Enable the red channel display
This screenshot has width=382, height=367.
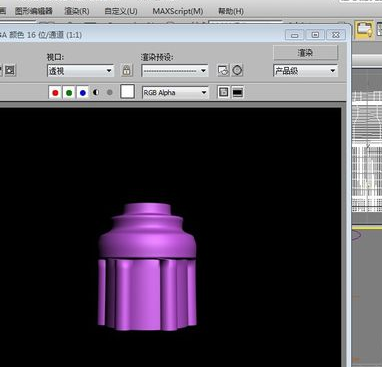[55, 93]
